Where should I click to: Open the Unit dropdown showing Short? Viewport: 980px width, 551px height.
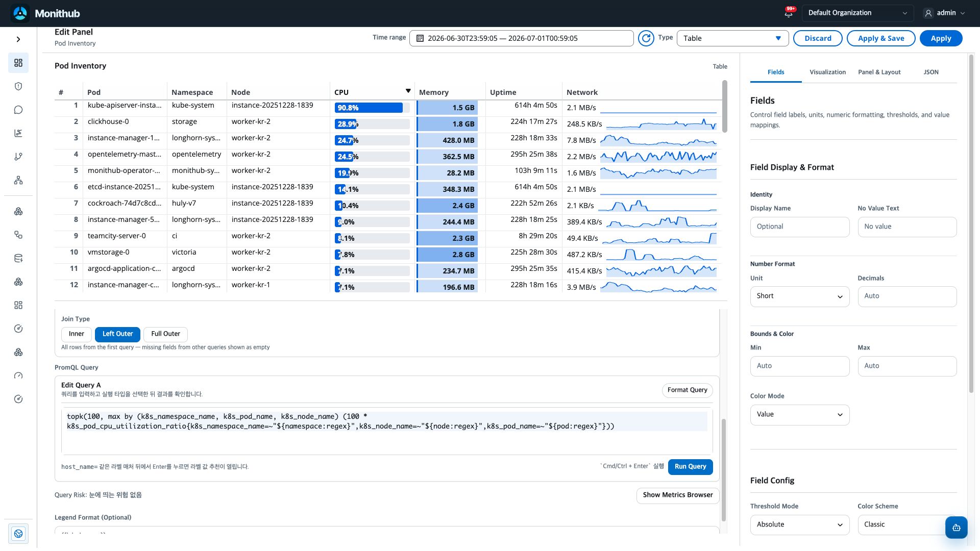coord(800,296)
